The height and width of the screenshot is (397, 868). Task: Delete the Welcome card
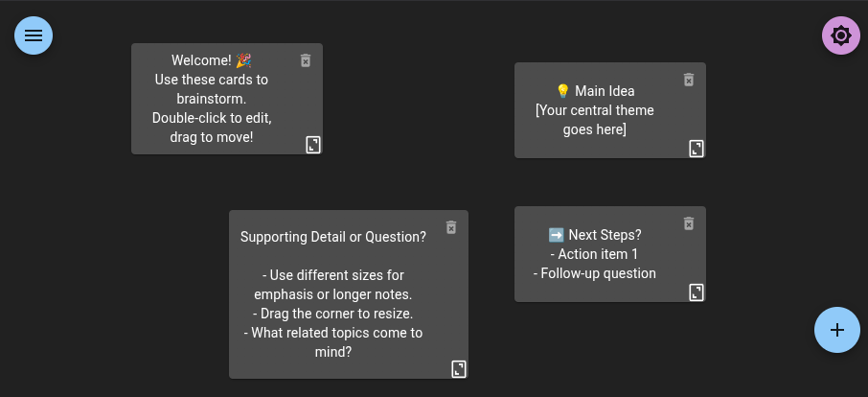306,60
